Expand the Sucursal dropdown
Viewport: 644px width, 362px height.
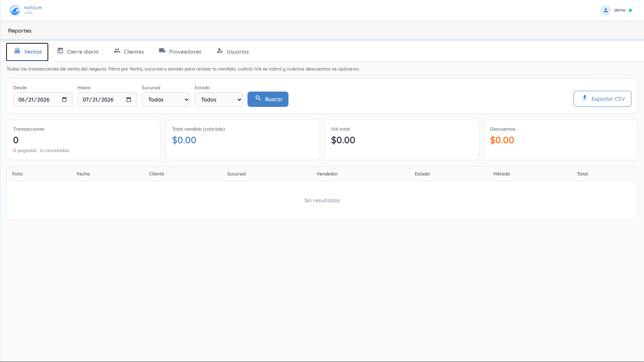(x=166, y=100)
